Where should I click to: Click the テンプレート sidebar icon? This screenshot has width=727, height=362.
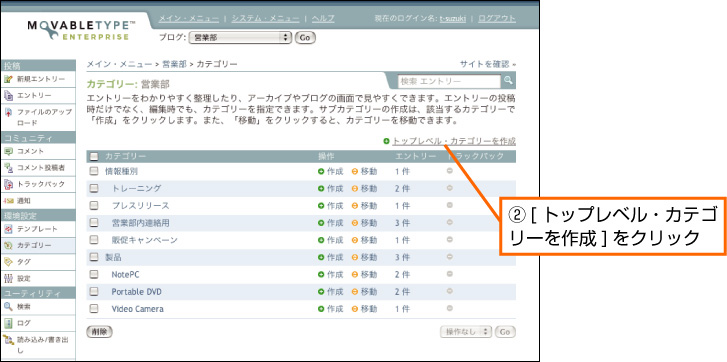pyautogui.click(x=8, y=229)
